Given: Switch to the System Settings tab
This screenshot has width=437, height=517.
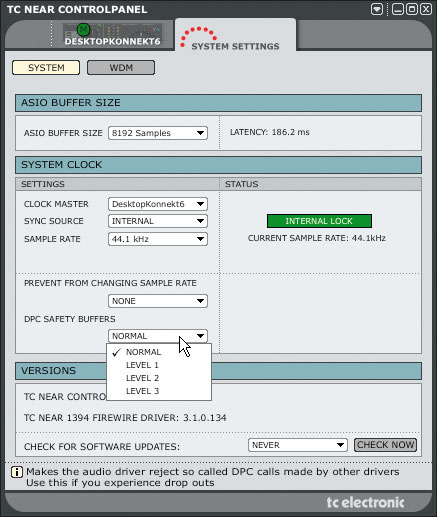Looking at the screenshot, I should (235, 35).
